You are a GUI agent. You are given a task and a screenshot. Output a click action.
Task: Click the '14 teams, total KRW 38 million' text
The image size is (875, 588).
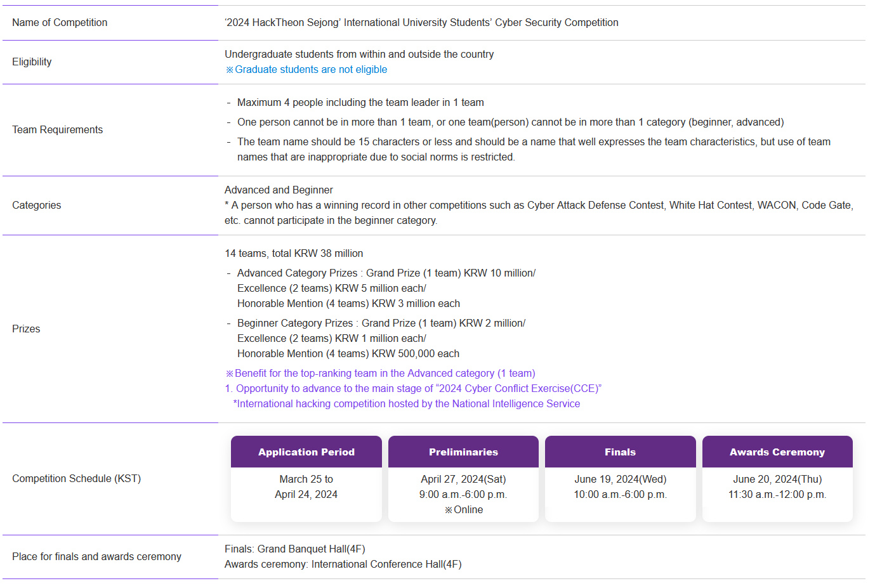click(294, 253)
